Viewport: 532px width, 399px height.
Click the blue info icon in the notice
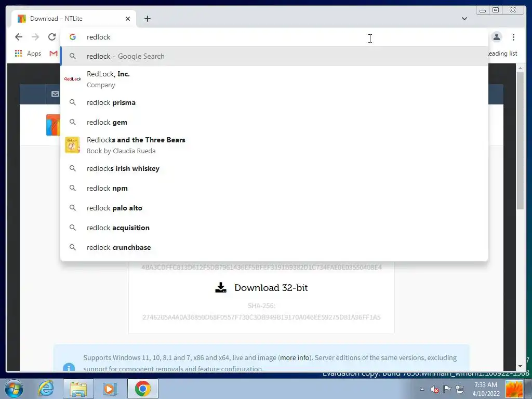69,368
